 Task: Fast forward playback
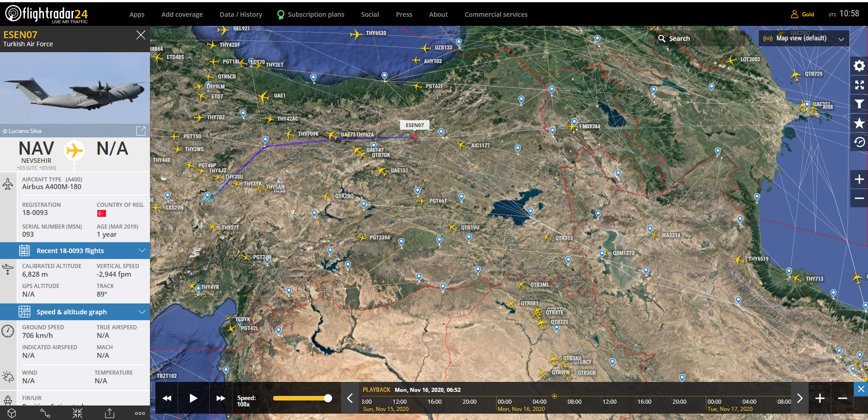[221, 398]
